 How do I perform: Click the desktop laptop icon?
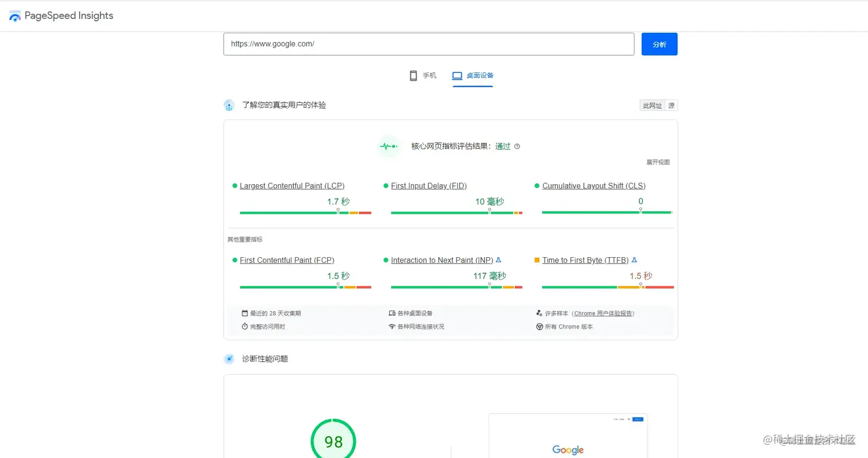(457, 75)
